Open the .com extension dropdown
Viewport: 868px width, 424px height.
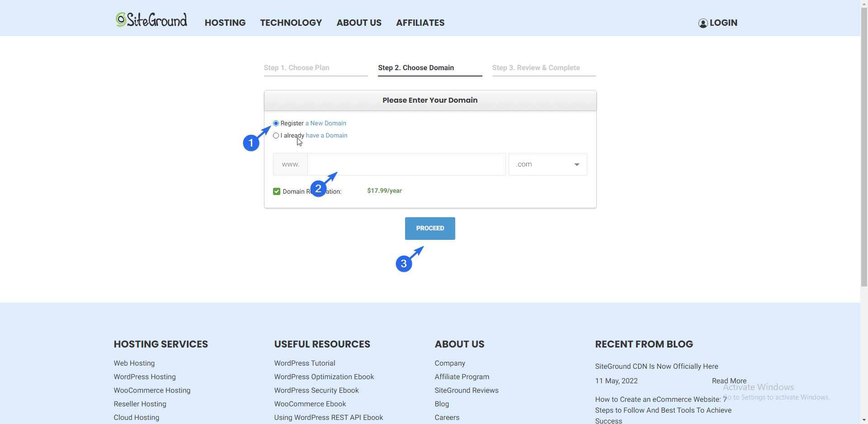pyautogui.click(x=548, y=164)
